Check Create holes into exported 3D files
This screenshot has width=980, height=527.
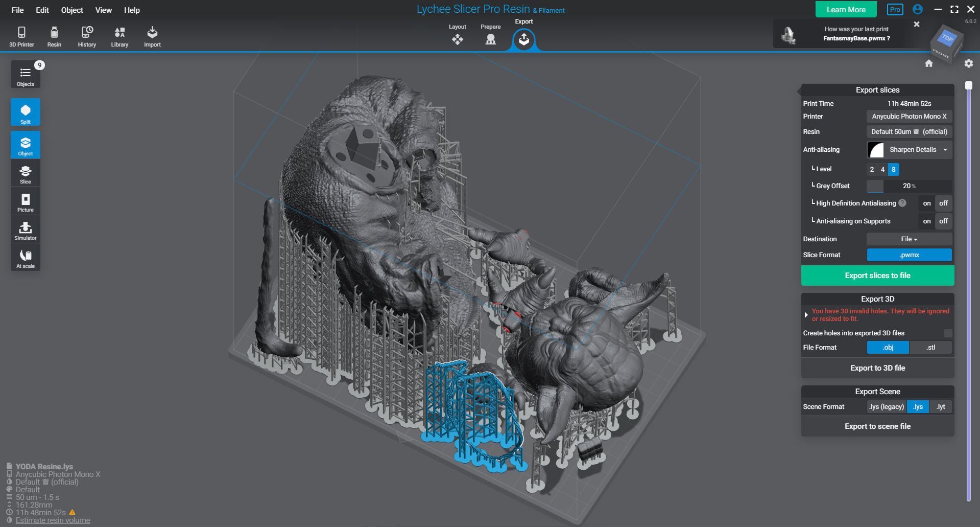pyautogui.click(x=948, y=333)
